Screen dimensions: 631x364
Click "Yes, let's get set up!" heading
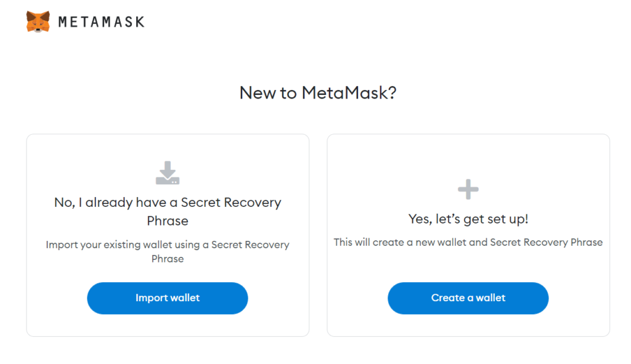point(468,219)
